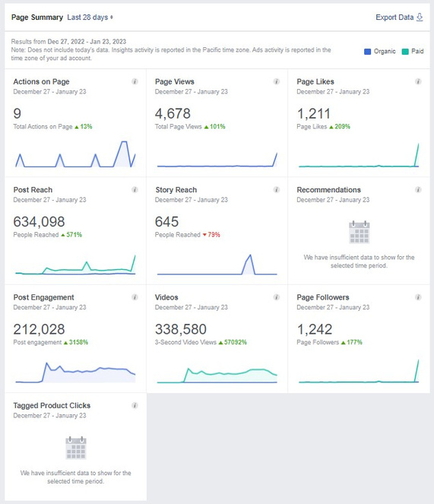The height and width of the screenshot is (504, 434).
Task: Click info icon on Tagged Product Clicks card
Action: point(135,405)
